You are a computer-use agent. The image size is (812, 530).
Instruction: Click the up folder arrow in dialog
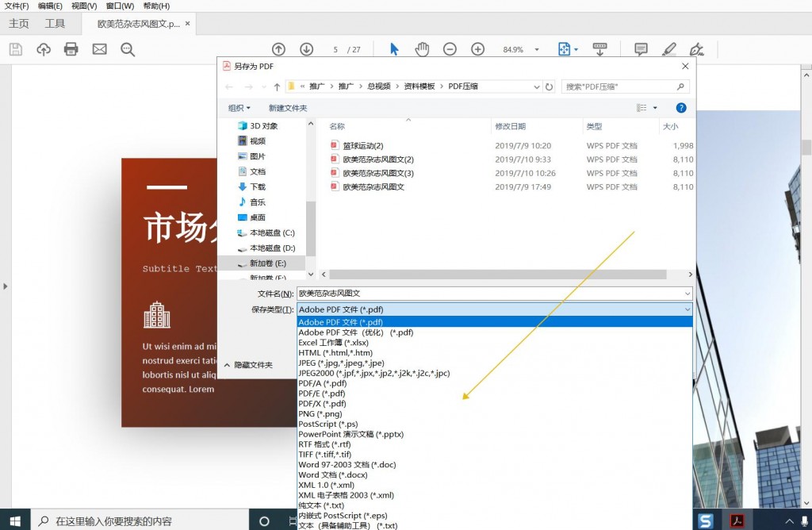click(277, 87)
